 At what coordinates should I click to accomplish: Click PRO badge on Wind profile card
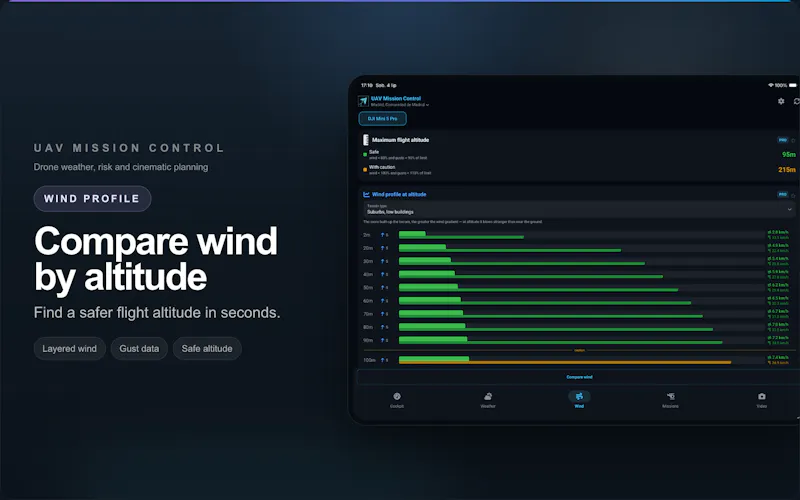click(x=782, y=194)
